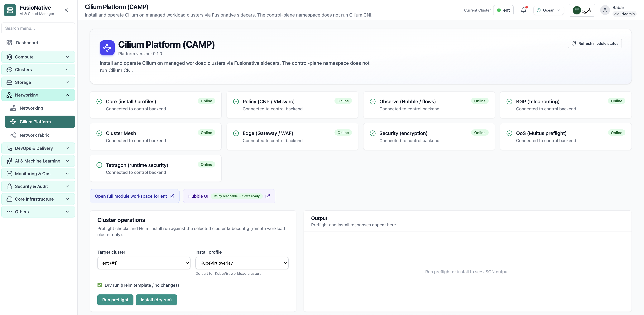The width and height of the screenshot is (644, 315).
Task: Click the user avatar icon
Action: pyautogui.click(x=605, y=10)
